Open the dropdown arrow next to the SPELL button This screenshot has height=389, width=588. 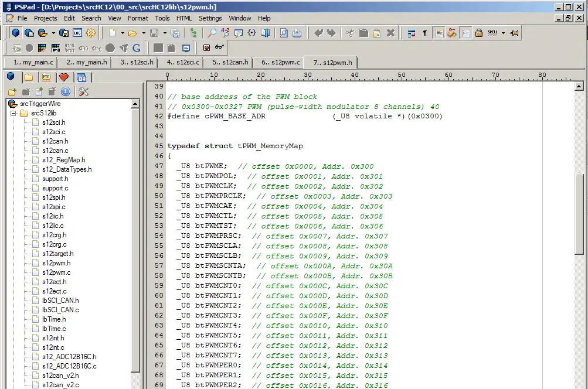coord(503,33)
